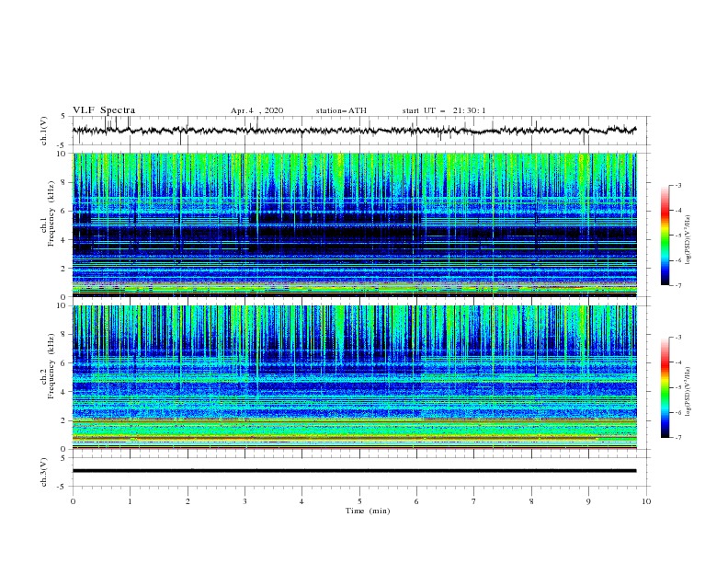Click the 'ch.1(V)' waveform axis label
The width and height of the screenshot is (728, 563).
[x=44, y=131]
